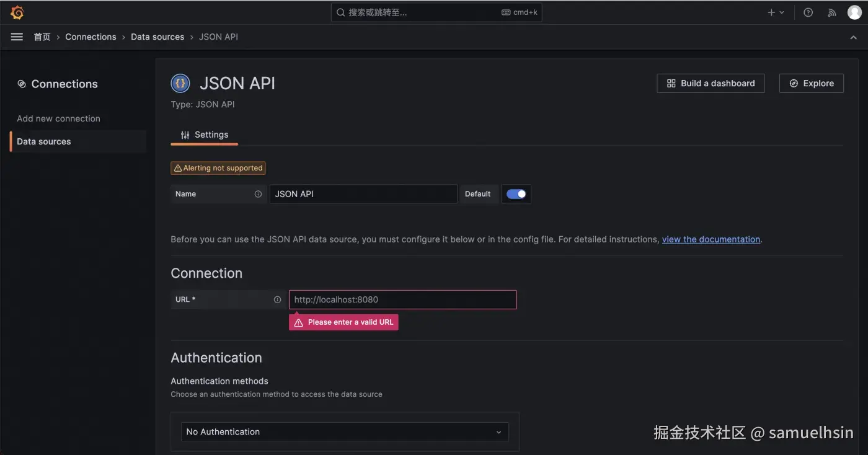Open the hamburger navigation menu

point(17,37)
